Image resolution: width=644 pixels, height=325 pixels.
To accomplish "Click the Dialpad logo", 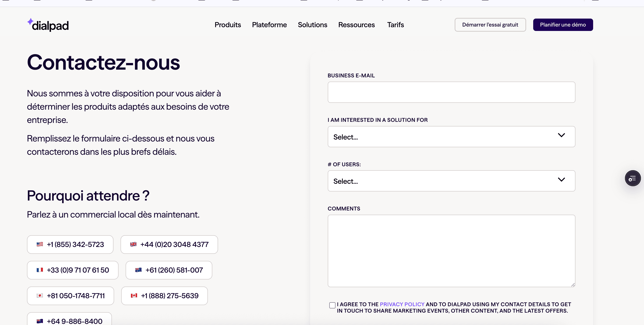I will 48,25.
